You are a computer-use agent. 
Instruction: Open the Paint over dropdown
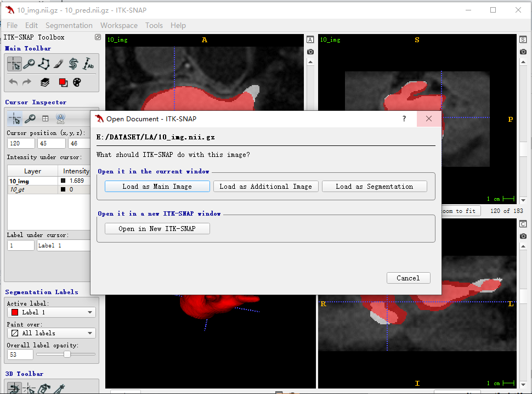tap(51, 333)
